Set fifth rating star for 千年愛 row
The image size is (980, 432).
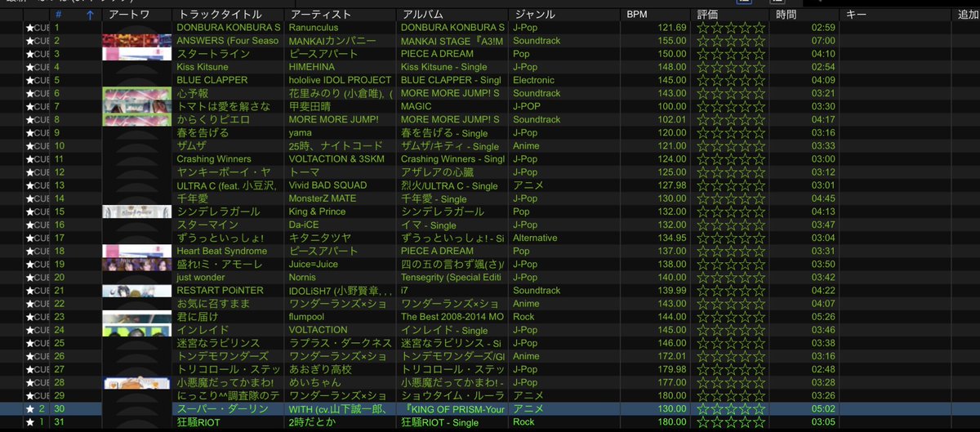759,198
